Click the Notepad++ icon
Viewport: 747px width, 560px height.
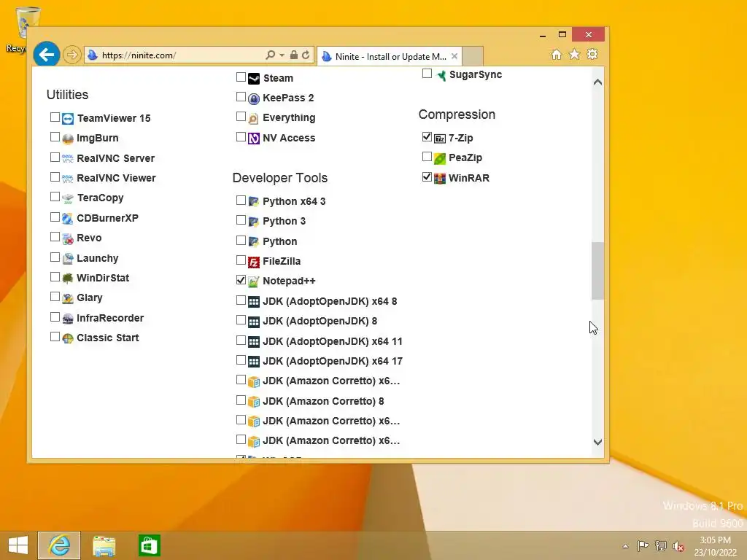pos(254,281)
